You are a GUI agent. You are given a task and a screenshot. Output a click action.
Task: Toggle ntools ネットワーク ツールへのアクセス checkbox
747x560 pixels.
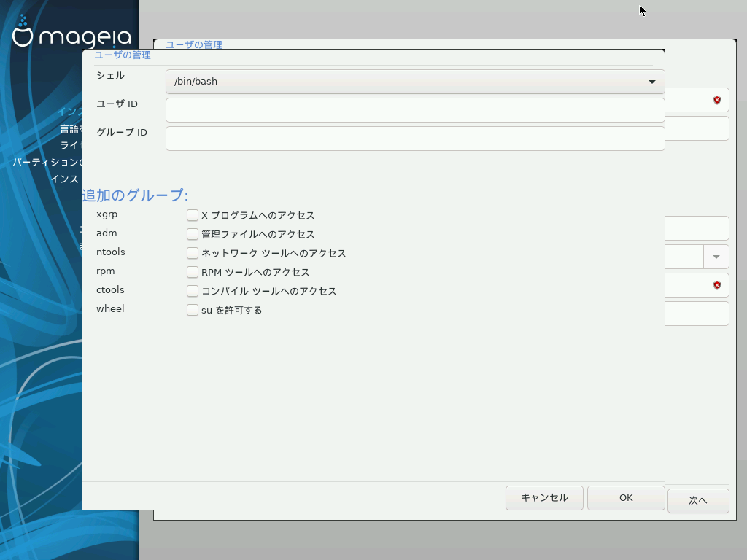tap(193, 253)
